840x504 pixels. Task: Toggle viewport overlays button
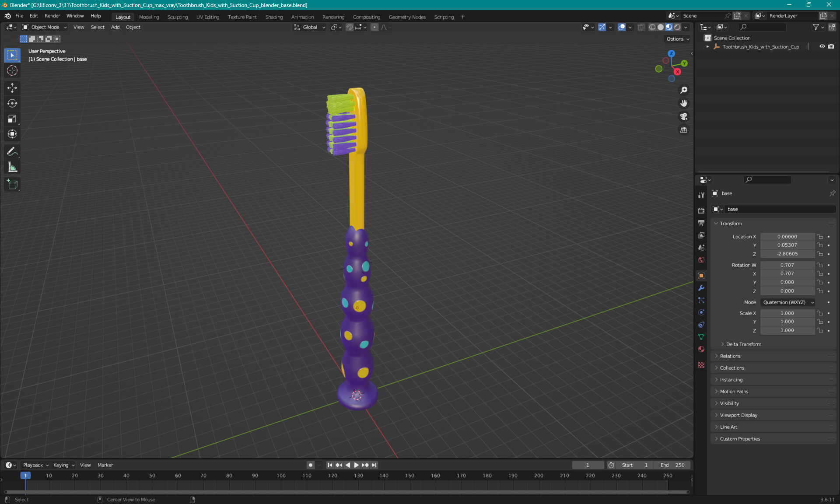621,27
